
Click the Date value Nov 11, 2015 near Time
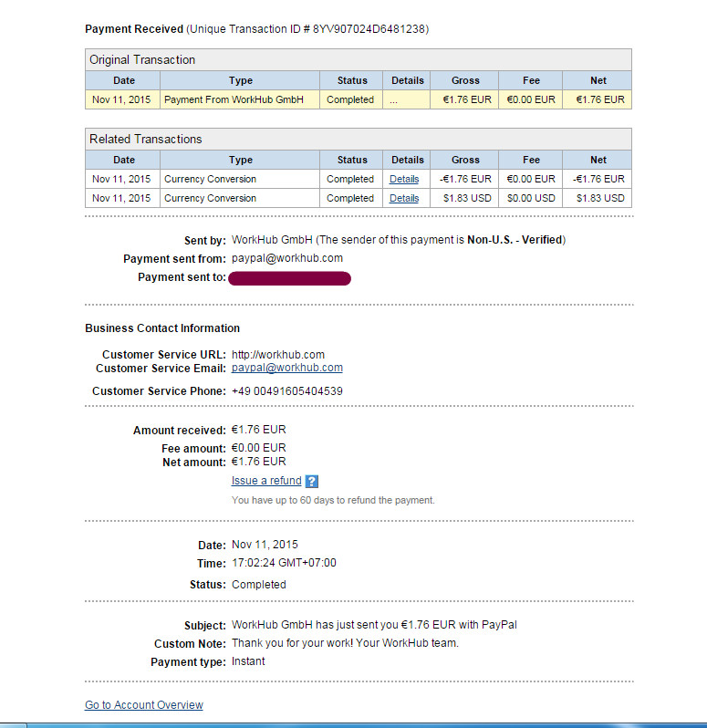point(265,545)
